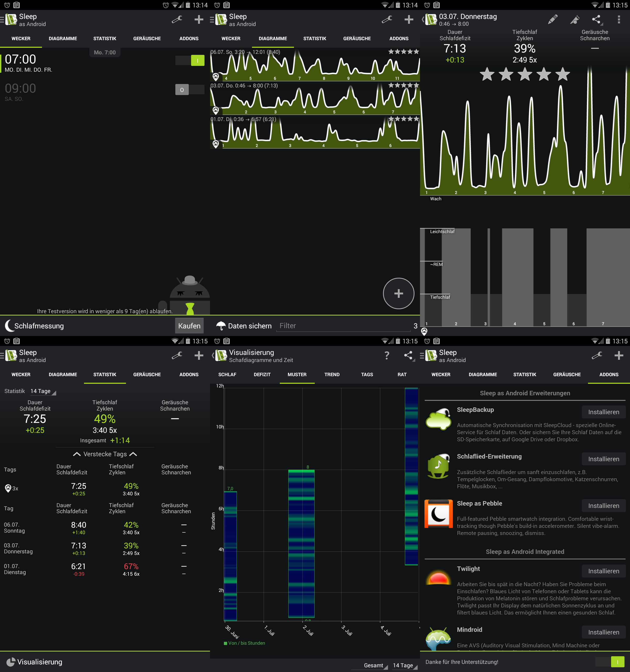Install the SleepBackup addon
This screenshot has height=672, width=630.
click(x=604, y=412)
